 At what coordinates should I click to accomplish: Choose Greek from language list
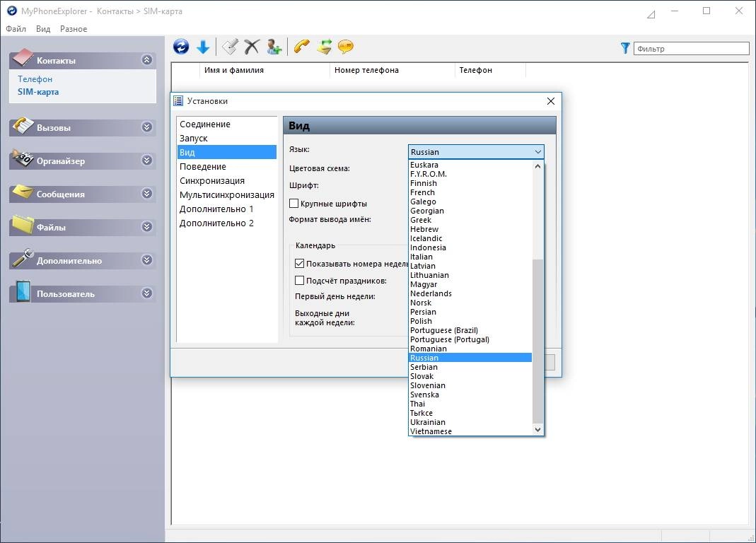coord(470,220)
